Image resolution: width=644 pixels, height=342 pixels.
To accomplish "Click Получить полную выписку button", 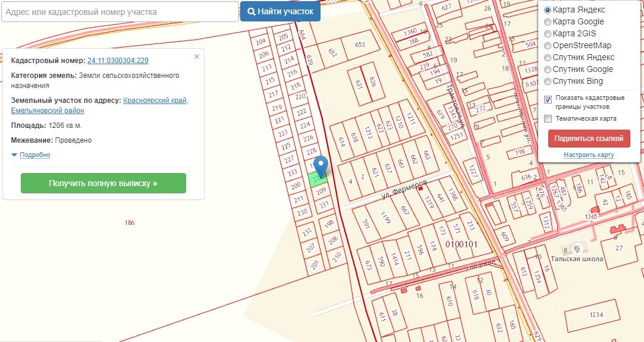I will 103,183.
